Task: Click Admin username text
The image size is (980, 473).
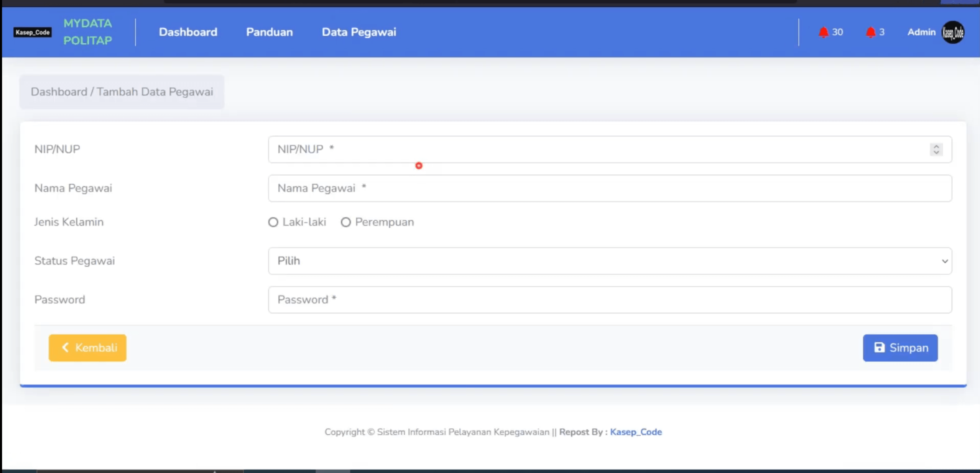Action: (x=921, y=32)
